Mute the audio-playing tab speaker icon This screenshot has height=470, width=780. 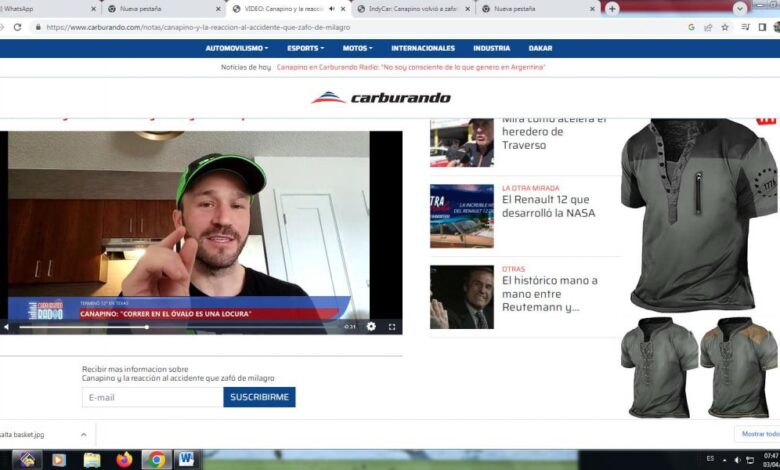pyautogui.click(x=332, y=9)
